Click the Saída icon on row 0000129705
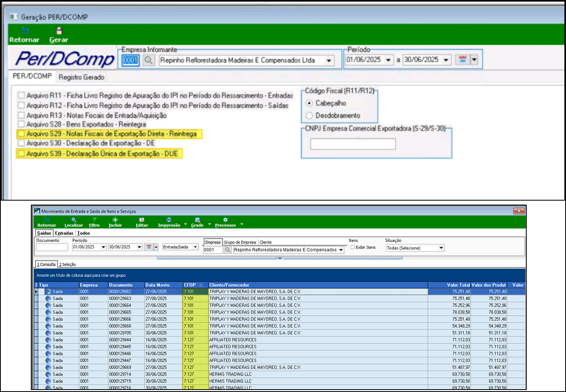 click(48, 333)
